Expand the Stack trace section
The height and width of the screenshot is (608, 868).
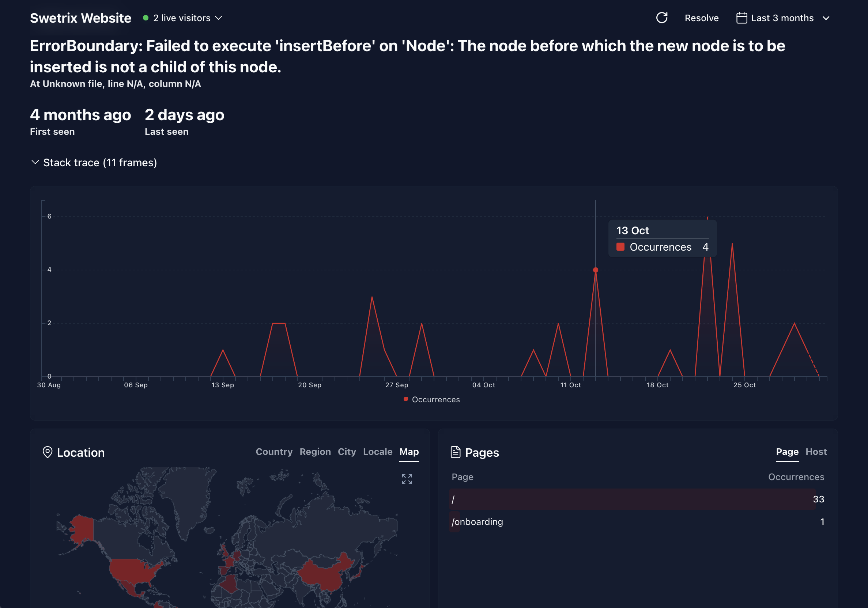(x=94, y=163)
